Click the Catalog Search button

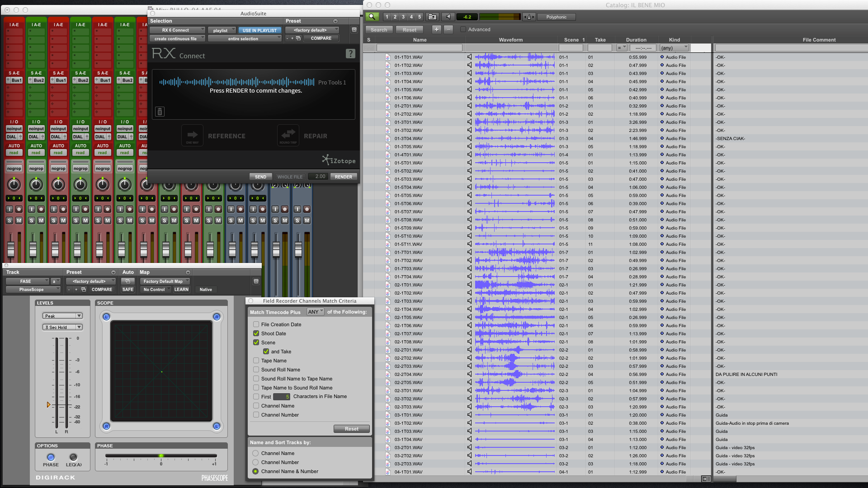click(379, 29)
